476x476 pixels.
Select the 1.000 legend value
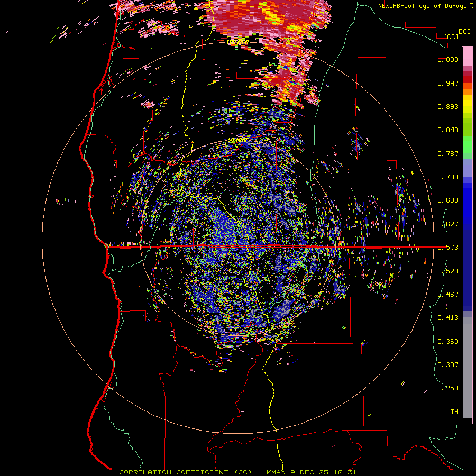[448, 59]
